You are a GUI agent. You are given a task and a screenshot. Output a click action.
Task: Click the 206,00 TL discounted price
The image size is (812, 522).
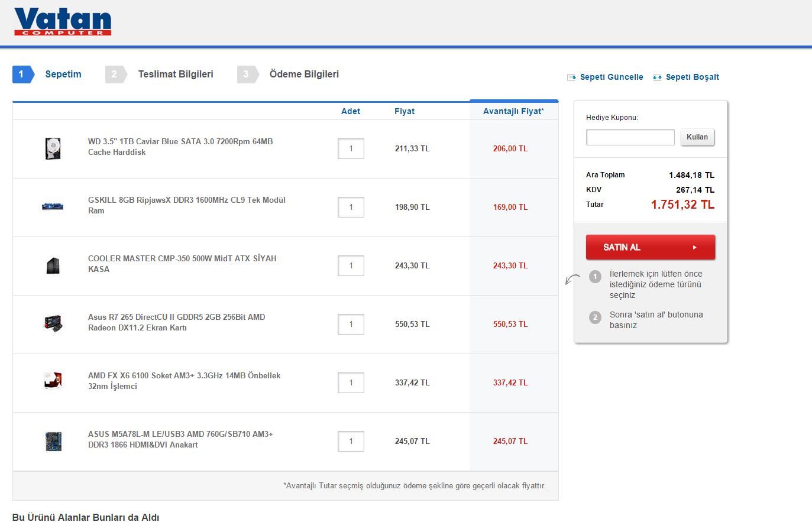click(510, 148)
